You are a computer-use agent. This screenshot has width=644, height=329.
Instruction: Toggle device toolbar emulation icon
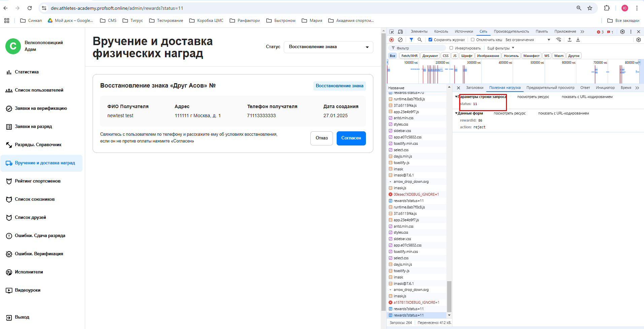coord(400,32)
